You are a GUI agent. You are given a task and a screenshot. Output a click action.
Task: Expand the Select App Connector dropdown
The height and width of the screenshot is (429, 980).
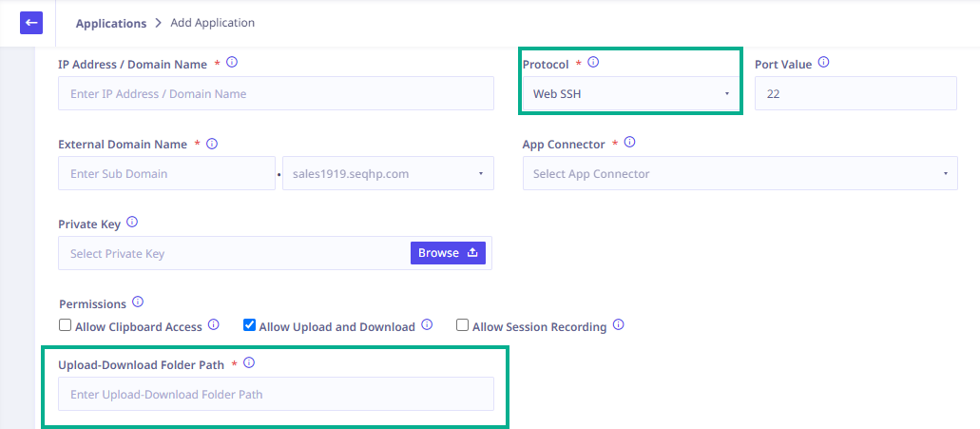pyautogui.click(x=740, y=173)
